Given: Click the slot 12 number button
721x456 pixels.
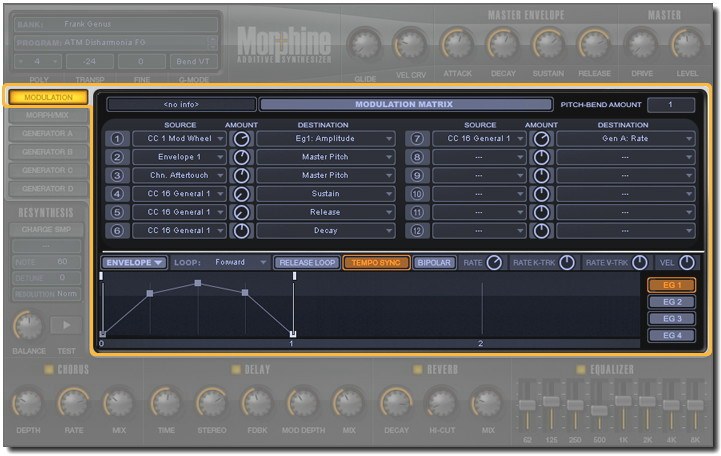Looking at the screenshot, I should pyautogui.click(x=417, y=231).
